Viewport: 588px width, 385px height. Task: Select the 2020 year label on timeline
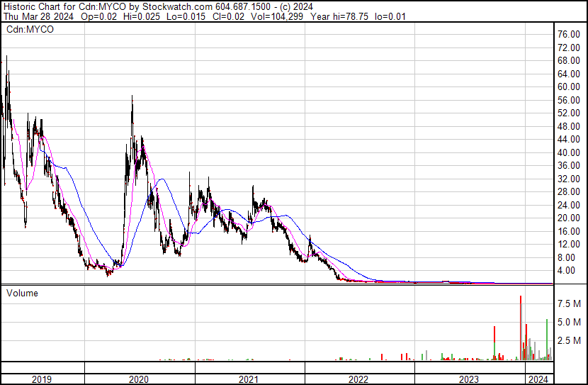(139, 379)
